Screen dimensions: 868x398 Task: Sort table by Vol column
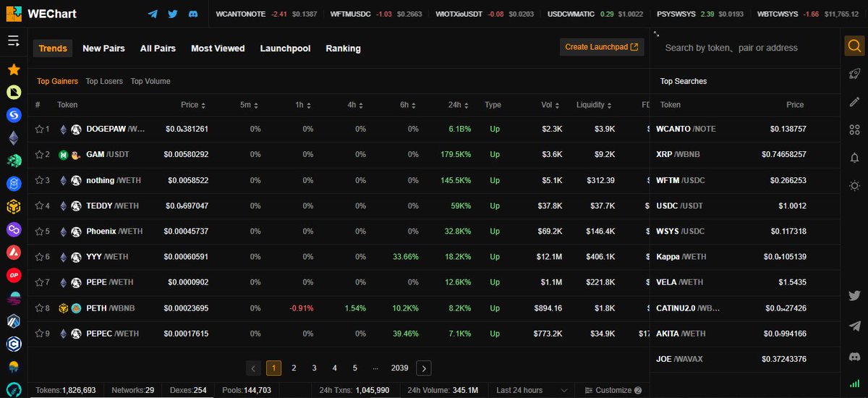[x=551, y=105]
